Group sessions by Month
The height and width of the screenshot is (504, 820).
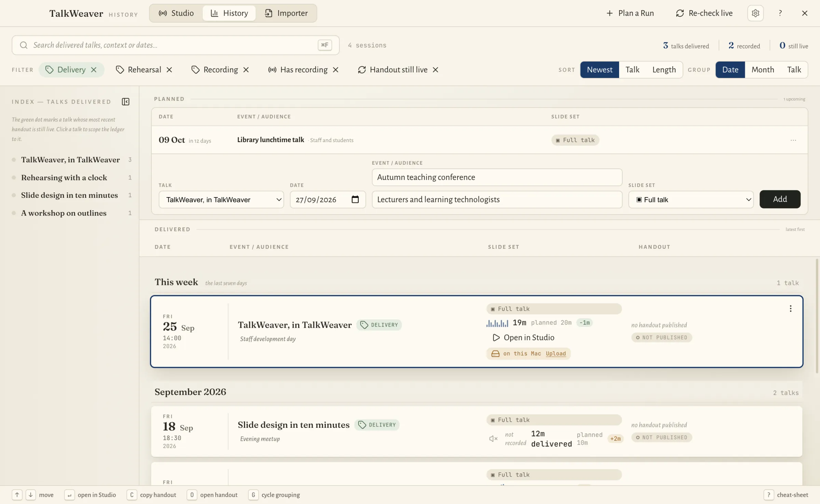click(763, 70)
